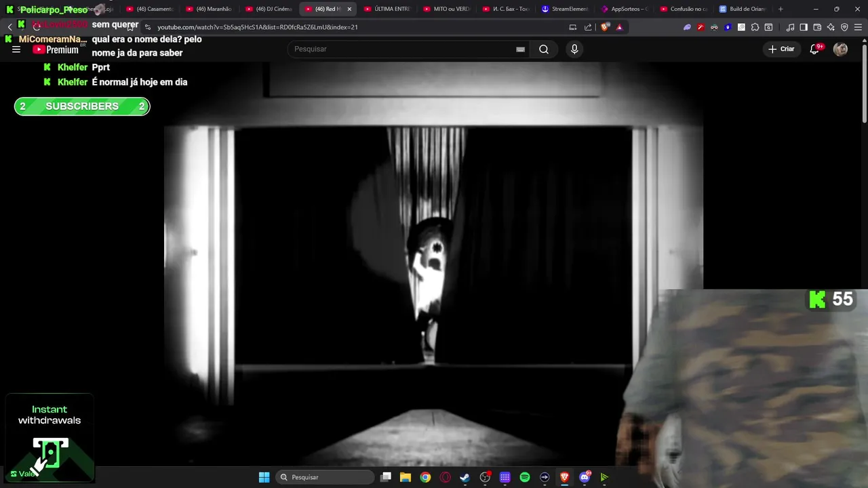This screenshot has width=868, height=488.
Task: Open the media control music note icon
Action: [x=790, y=27]
